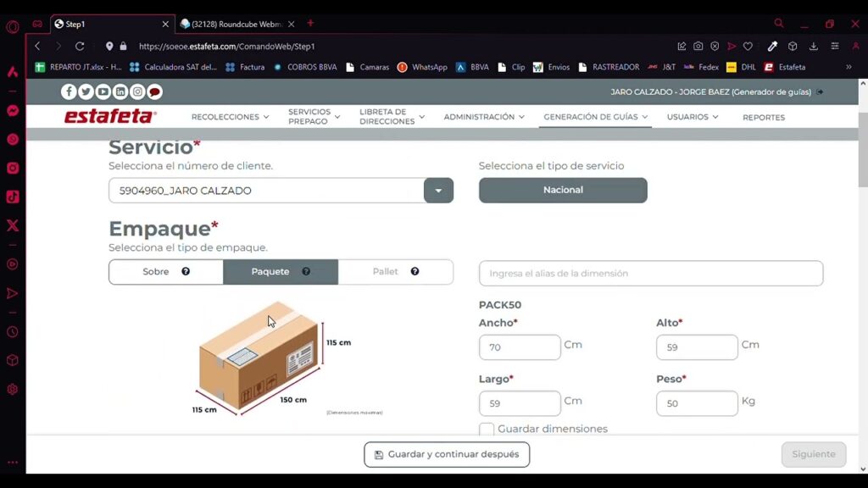
Task: Add page to bookmarks with heart icon
Action: 748,47
